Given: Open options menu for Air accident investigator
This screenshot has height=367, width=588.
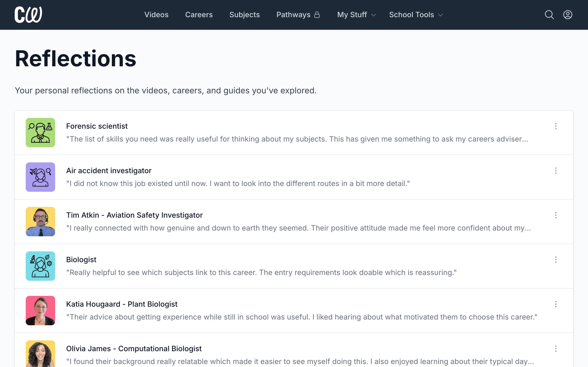Looking at the screenshot, I should [556, 171].
